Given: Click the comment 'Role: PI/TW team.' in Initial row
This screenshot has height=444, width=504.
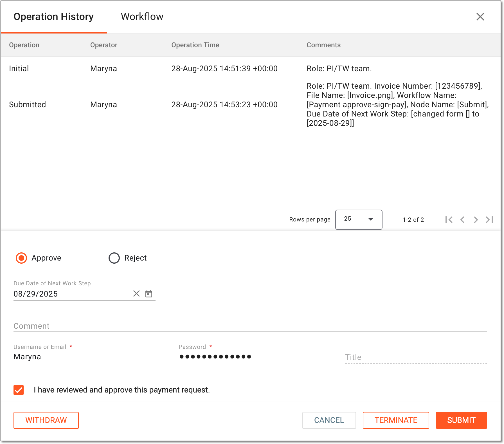Looking at the screenshot, I should pos(339,69).
